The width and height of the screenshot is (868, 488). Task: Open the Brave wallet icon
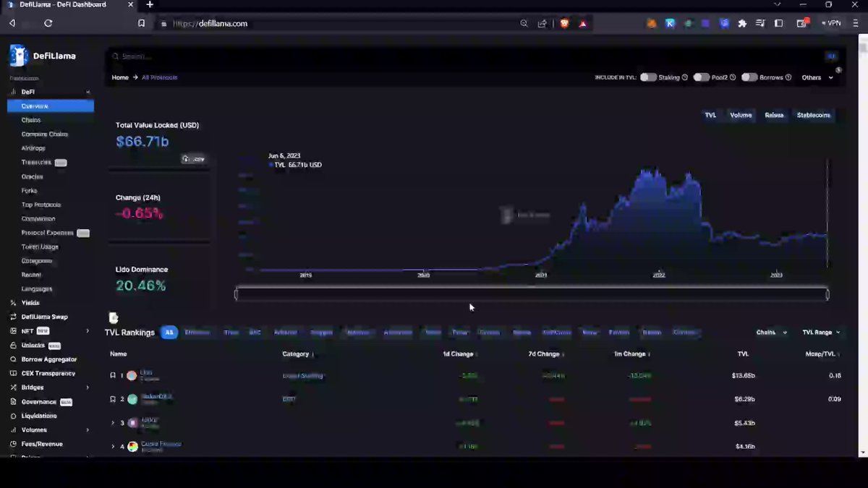pyautogui.click(x=801, y=23)
